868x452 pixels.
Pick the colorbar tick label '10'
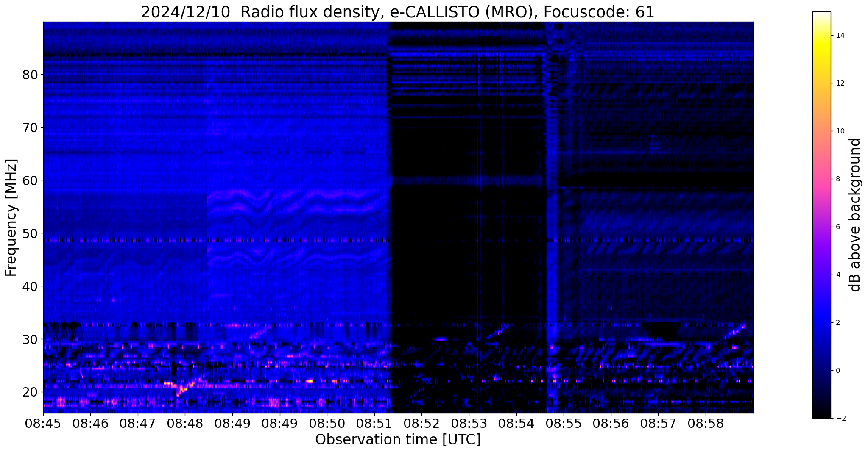coord(840,131)
